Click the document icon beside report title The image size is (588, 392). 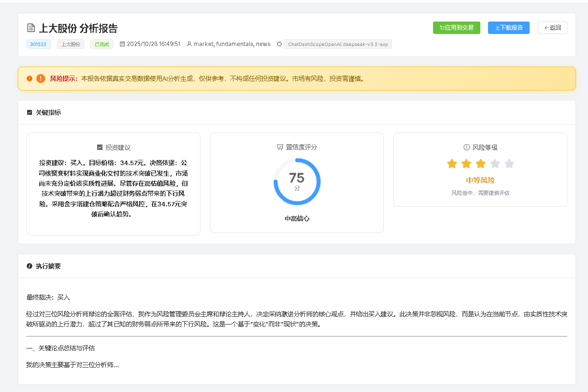point(31,28)
